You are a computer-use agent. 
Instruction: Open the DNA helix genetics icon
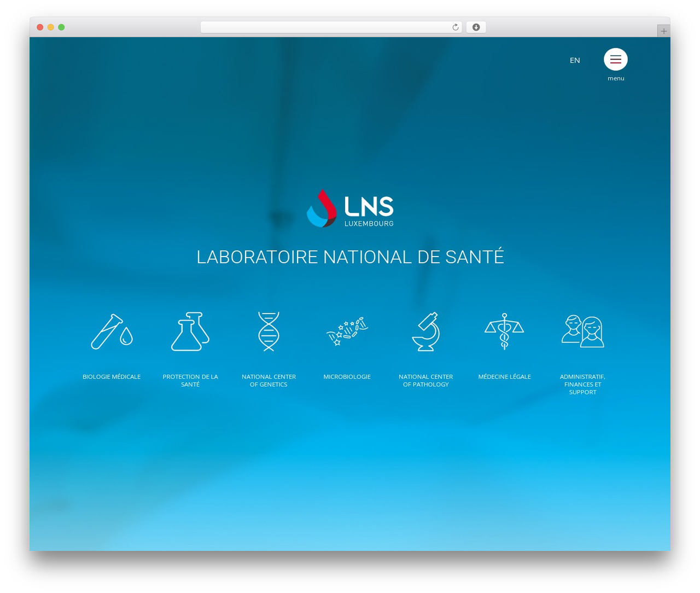[269, 332]
